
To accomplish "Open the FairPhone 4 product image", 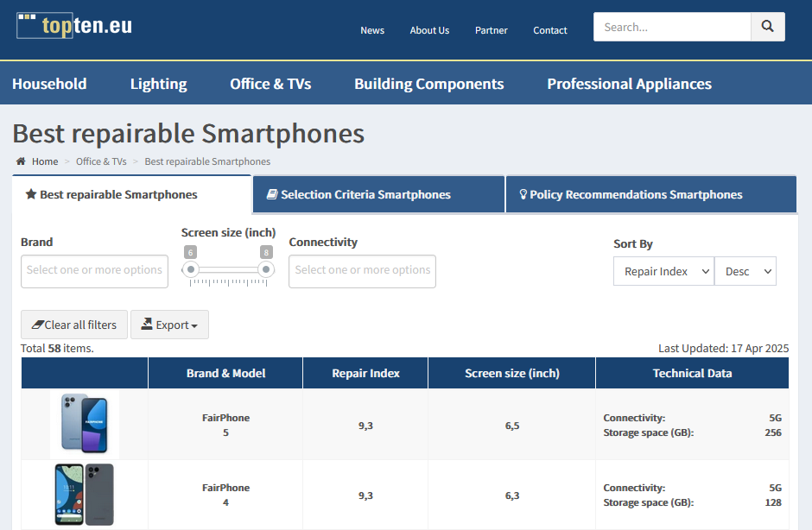I will [x=85, y=495].
